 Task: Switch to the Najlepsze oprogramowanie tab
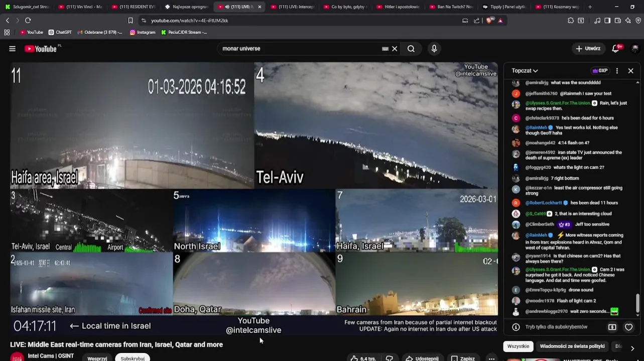[187, 7]
